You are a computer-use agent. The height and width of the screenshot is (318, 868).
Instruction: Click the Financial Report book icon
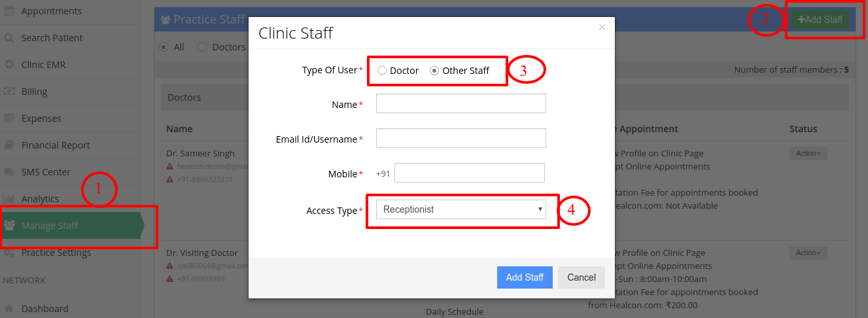coord(9,145)
